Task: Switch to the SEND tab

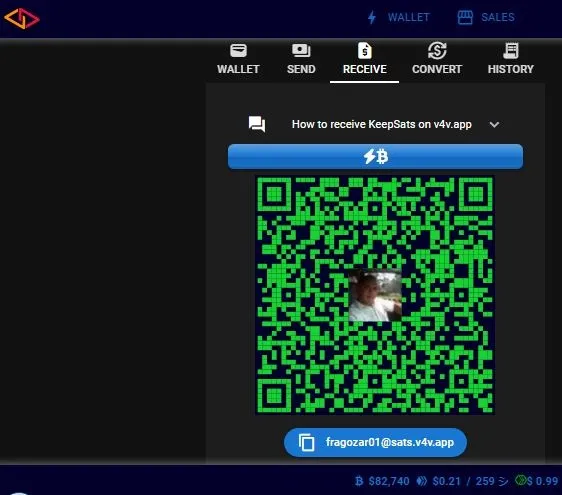Action: tap(301, 59)
